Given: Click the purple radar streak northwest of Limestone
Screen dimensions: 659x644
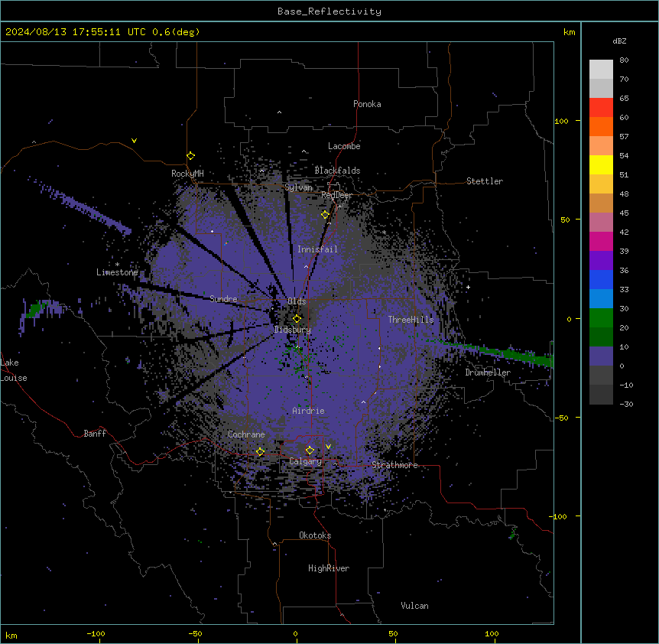Looking at the screenshot, I should pyautogui.click(x=80, y=205).
